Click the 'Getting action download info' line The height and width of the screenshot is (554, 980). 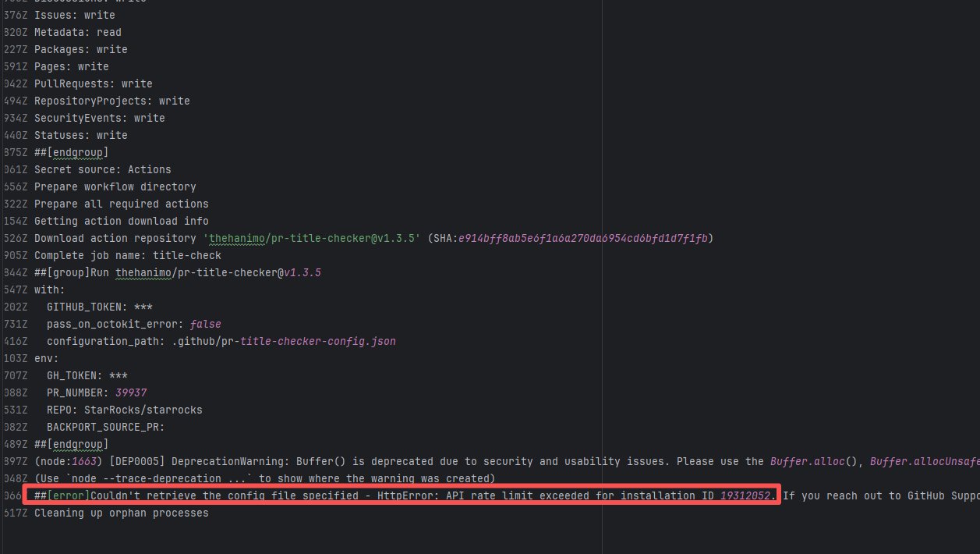tap(121, 222)
